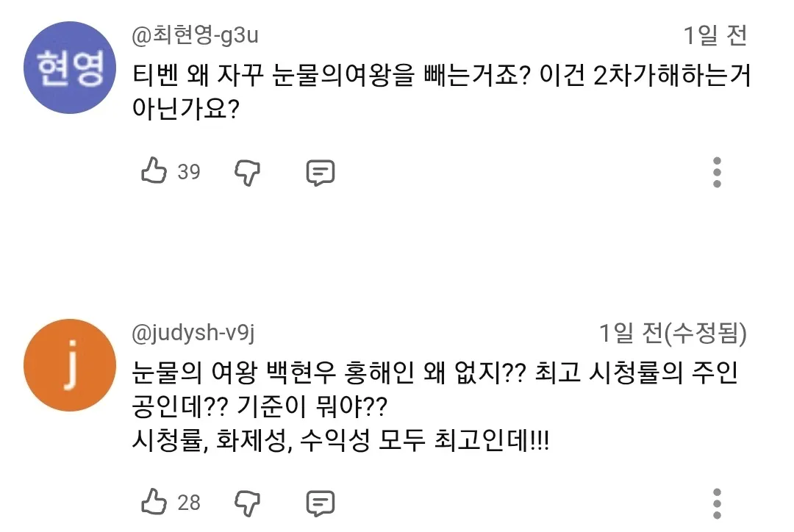
Task: Dislike the comment by @최현영-g3u
Action: pos(247,172)
